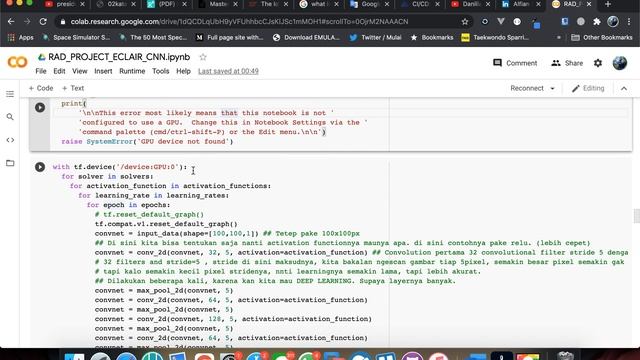Click the notebook title RAD_PROJECT_ECLAIR_CNN.ipynb
The height and width of the screenshot is (360, 640).
(x=119, y=57)
